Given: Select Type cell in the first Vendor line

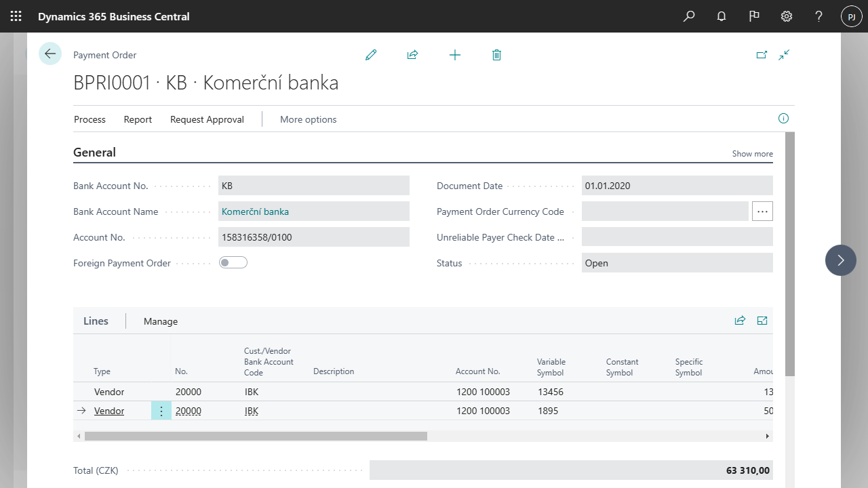Looking at the screenshot, I should 109,392.
